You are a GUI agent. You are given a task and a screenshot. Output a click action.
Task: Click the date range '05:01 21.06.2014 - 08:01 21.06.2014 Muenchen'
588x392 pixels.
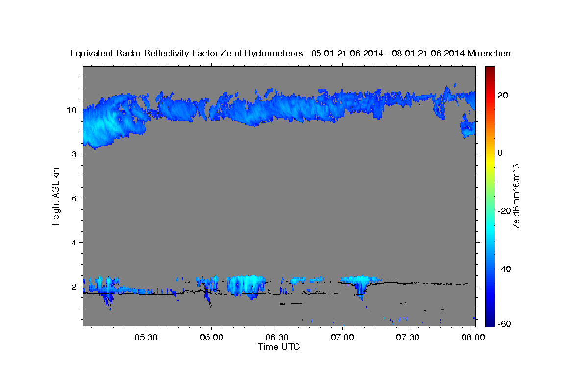pos(411,53)
